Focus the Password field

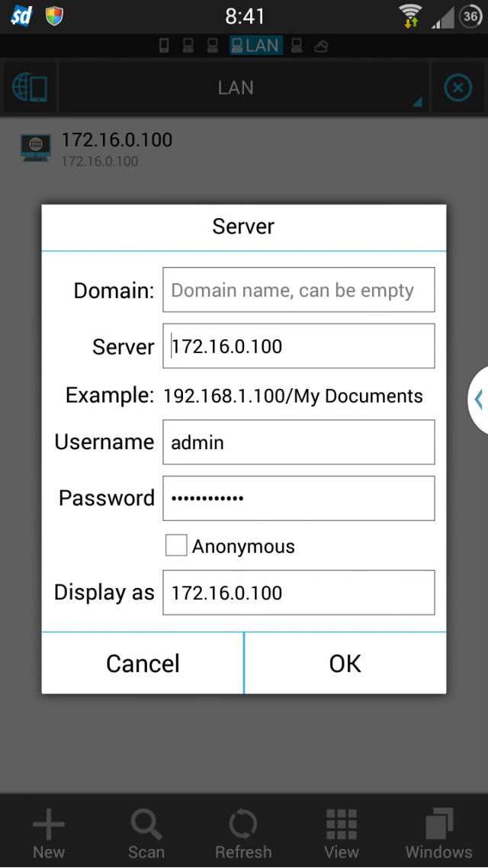(299, 498)
